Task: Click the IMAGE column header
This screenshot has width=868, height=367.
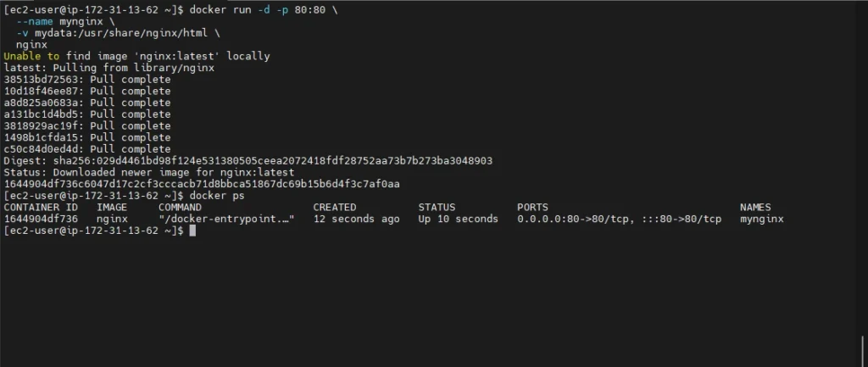Action: [112, 207]
